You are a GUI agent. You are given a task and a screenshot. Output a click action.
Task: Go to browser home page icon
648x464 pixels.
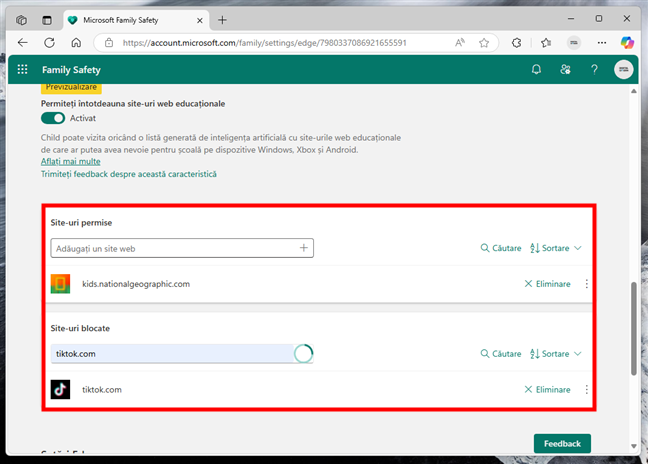pyautogui.click(x=76, y=43)
